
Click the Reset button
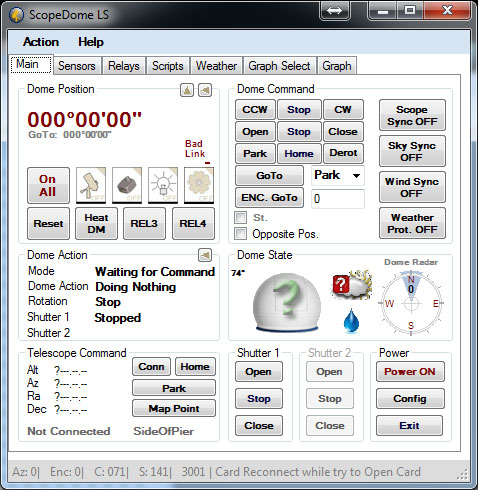click(x=48, y=223)
